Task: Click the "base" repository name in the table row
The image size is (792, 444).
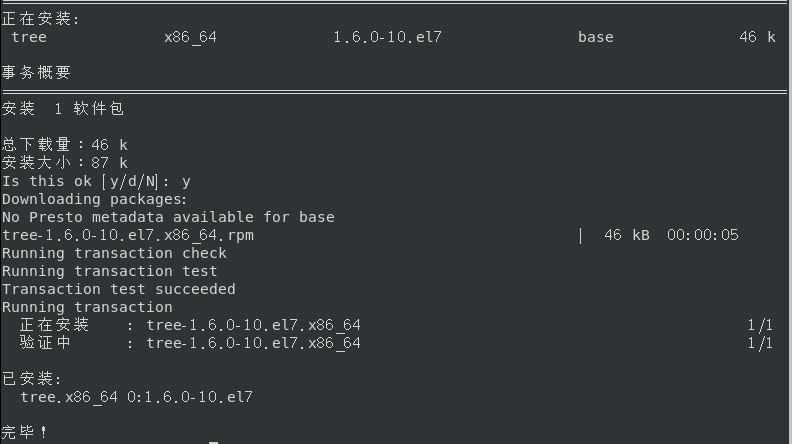Action: [x=595, y=38]
